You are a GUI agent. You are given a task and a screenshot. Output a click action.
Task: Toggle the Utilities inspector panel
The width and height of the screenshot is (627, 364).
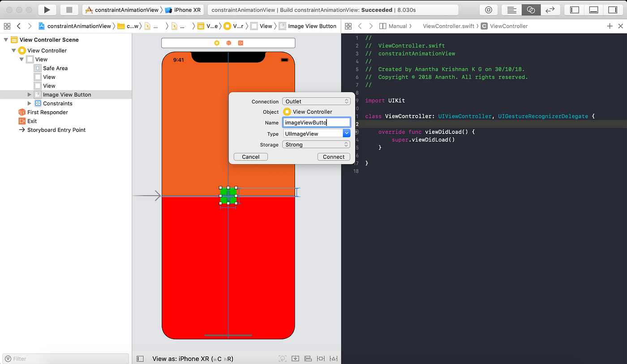tap(614, 9)
